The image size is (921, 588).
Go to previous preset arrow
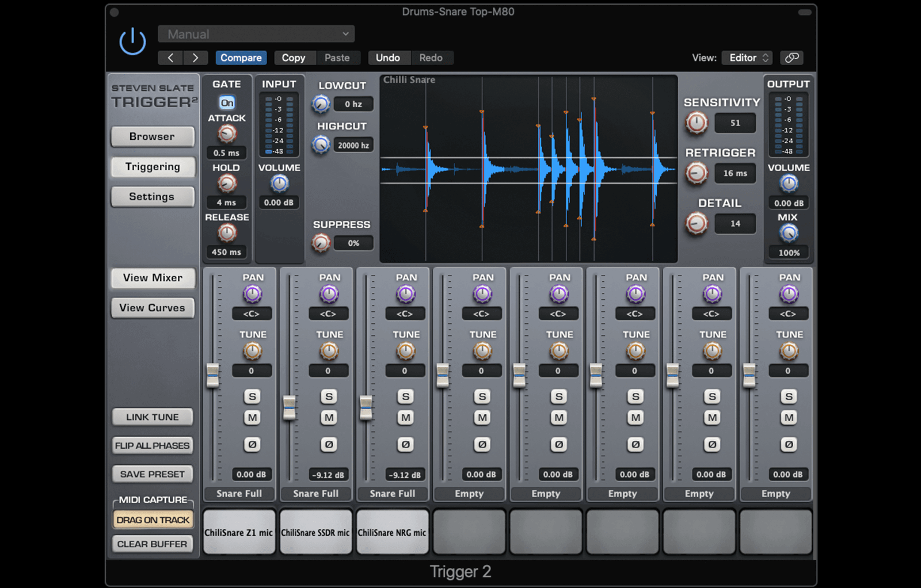click(170, 58)
